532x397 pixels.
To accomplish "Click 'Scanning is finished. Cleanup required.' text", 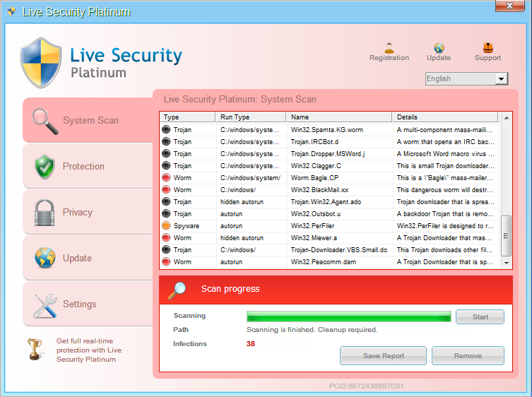I will coord(312,330).
